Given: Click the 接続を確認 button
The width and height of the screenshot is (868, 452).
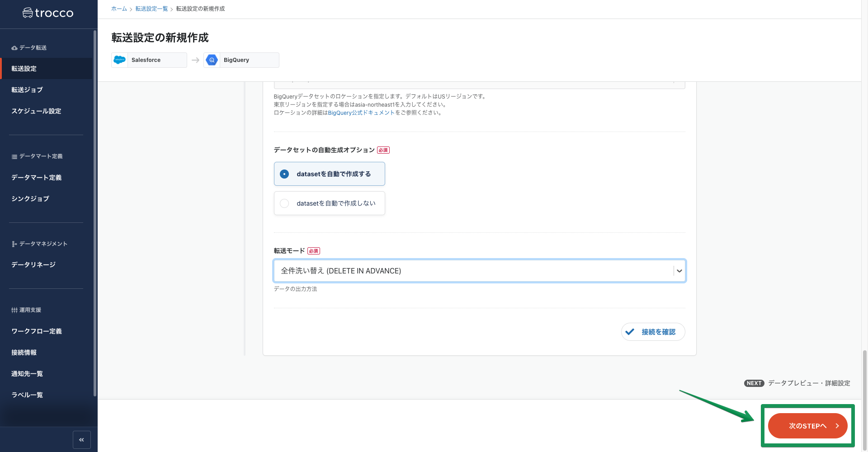Looking at the screenshot, I should (653, 332).
